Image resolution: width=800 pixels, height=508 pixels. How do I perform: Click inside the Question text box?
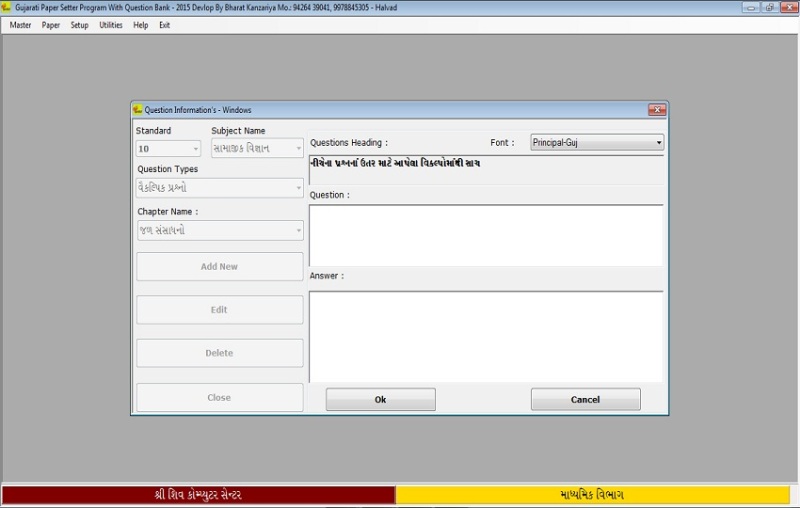pos(485,235)
